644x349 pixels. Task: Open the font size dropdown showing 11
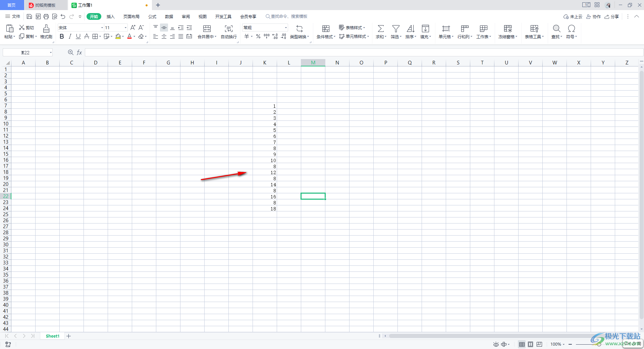pos(125,28)
